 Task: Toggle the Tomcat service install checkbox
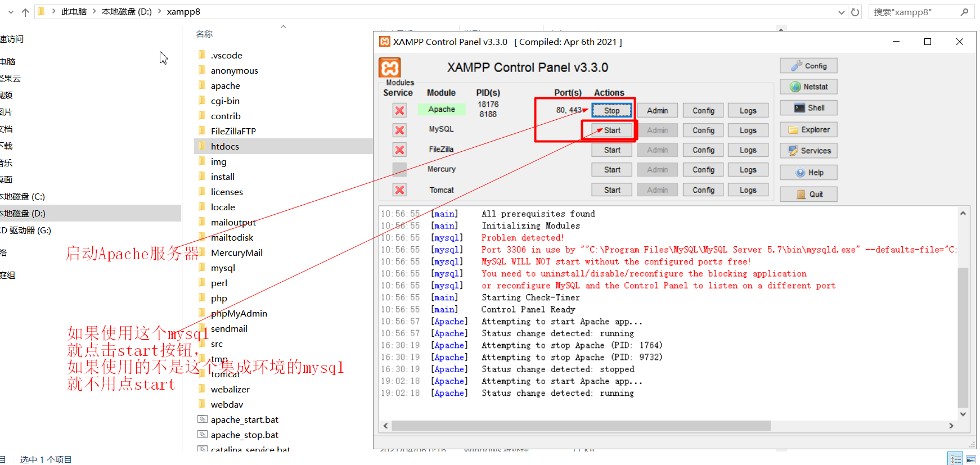click(x=399, y=190)
